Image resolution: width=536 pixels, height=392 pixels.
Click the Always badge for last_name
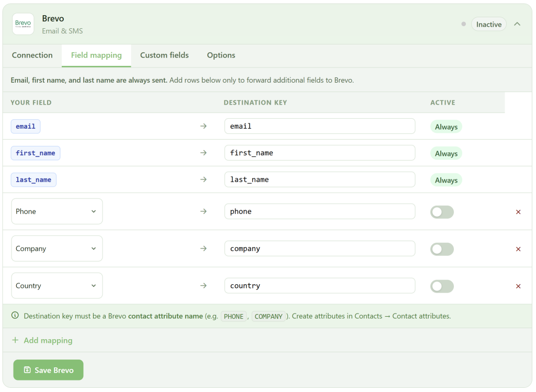[x=446, y=180]
